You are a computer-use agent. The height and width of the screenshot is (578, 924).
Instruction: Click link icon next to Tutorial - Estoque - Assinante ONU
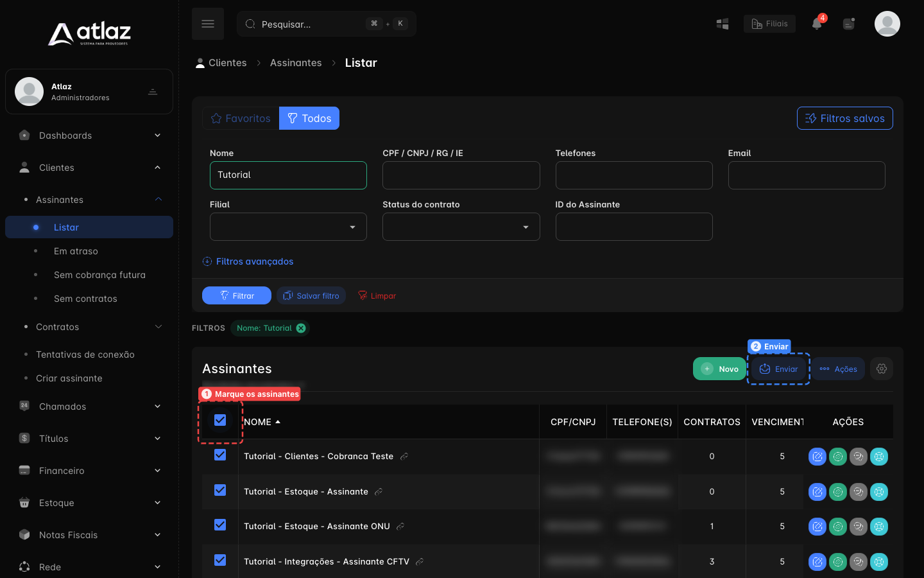(x=400, y=527)
